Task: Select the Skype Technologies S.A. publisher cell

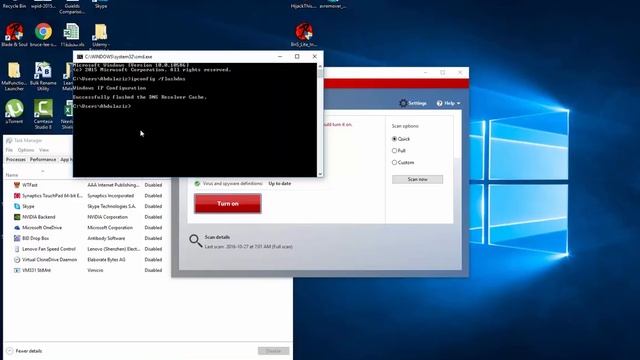Action: 111,206
